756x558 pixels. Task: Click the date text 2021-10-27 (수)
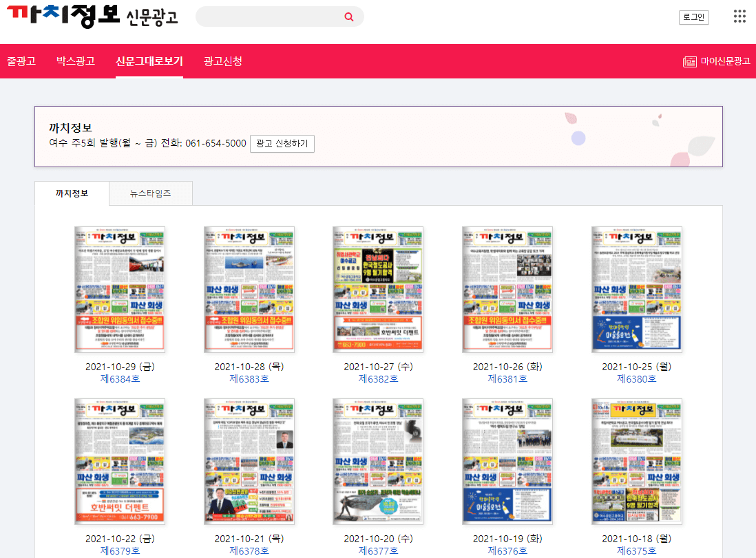[x=379, y=367]
